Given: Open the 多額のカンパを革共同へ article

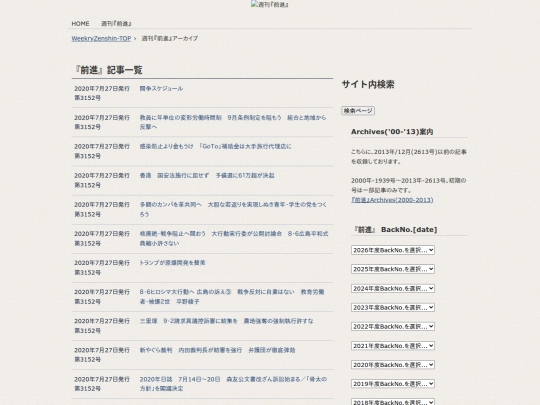Looking at the screenshot, I should 233,209.
